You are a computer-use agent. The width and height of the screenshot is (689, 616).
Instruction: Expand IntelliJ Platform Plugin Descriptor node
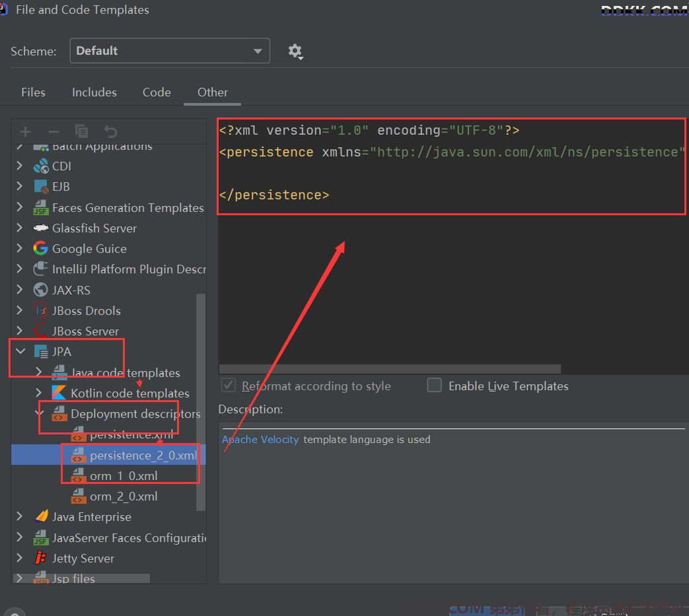[19, 268]
